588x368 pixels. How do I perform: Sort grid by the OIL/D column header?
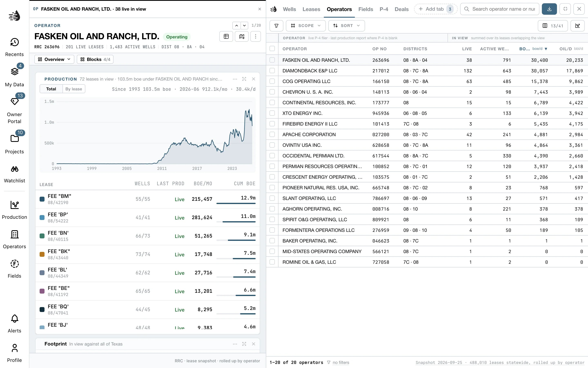[x=571, y=49]
